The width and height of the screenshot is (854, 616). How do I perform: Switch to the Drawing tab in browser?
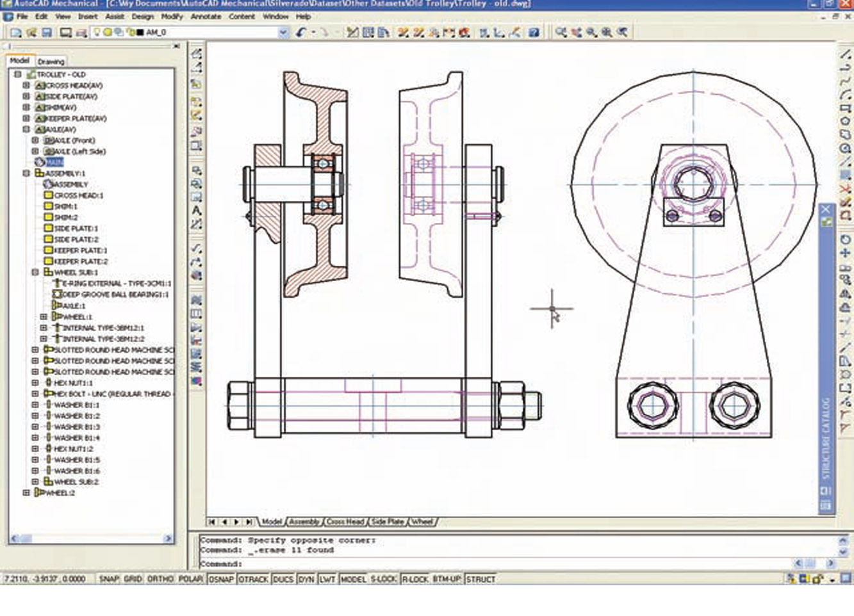pyautogui.click(x=51, y=61)
